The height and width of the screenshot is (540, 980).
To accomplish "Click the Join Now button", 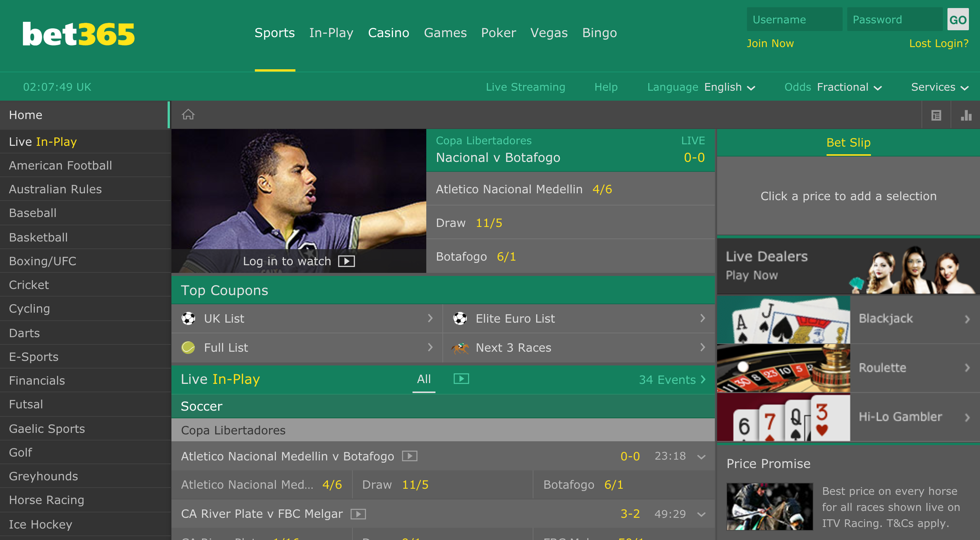I will coord(771,43).
